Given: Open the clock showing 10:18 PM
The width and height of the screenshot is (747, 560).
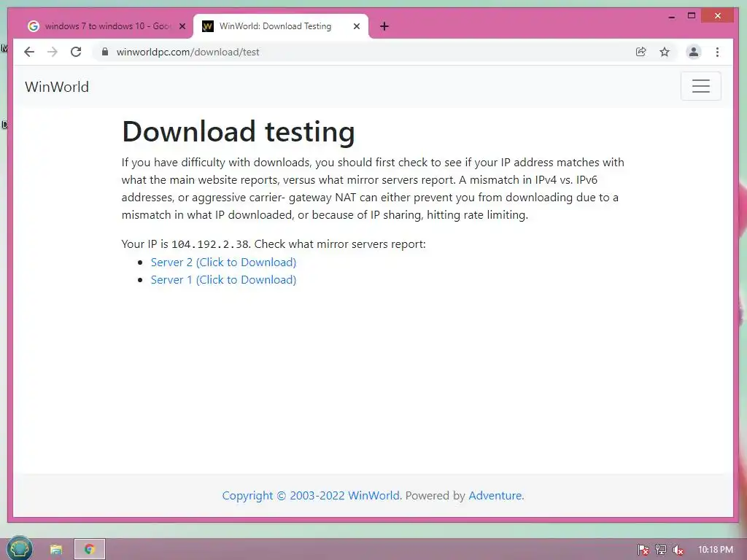Looking at the screenshot, I should pos(716,550).
